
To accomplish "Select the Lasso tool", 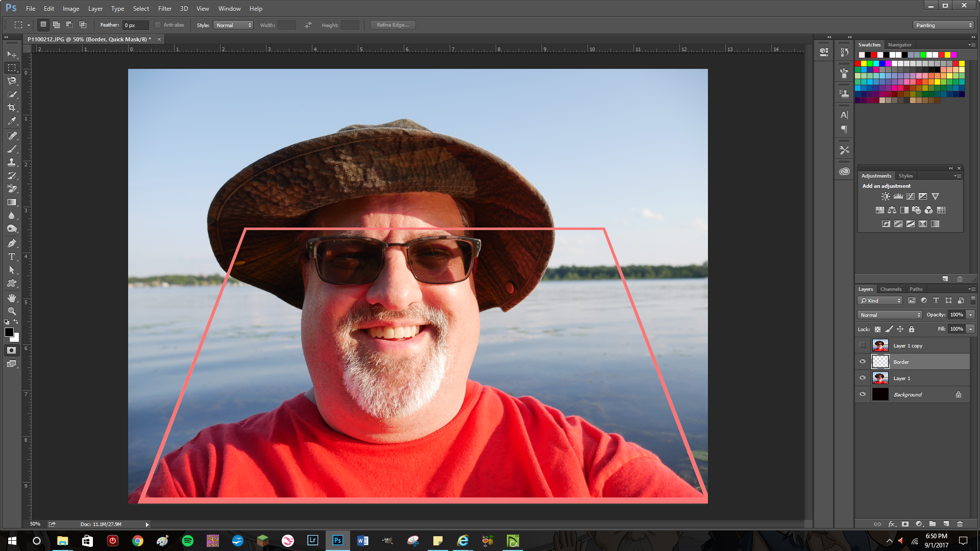I will coord(12,81).
